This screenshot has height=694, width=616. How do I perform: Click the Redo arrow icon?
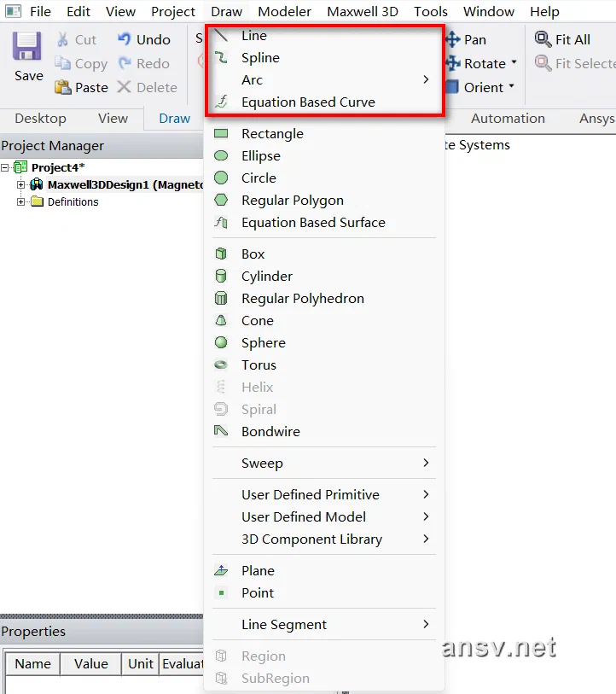coord(125,63)
